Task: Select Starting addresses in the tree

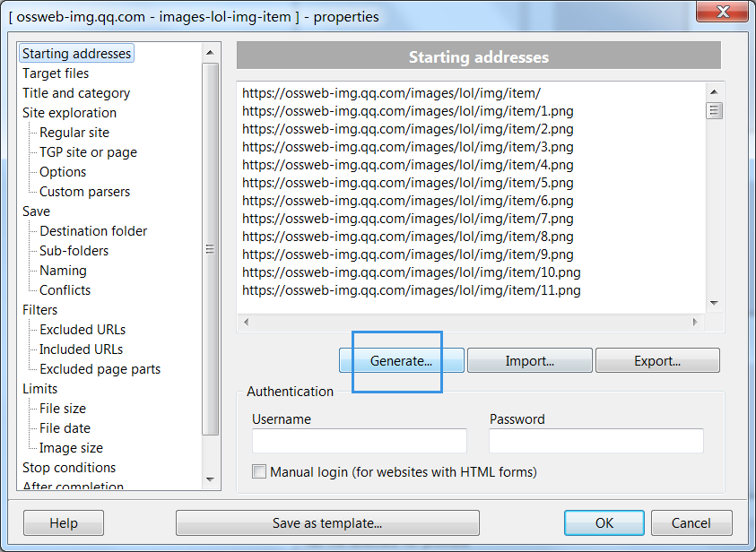Action: (76, 54)
